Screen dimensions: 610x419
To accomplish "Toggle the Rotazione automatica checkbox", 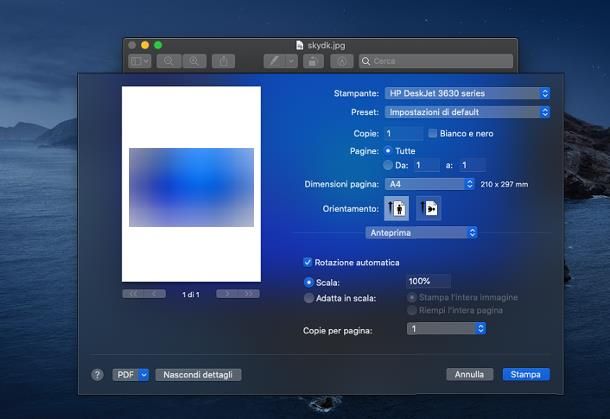I will coord(307,262).
